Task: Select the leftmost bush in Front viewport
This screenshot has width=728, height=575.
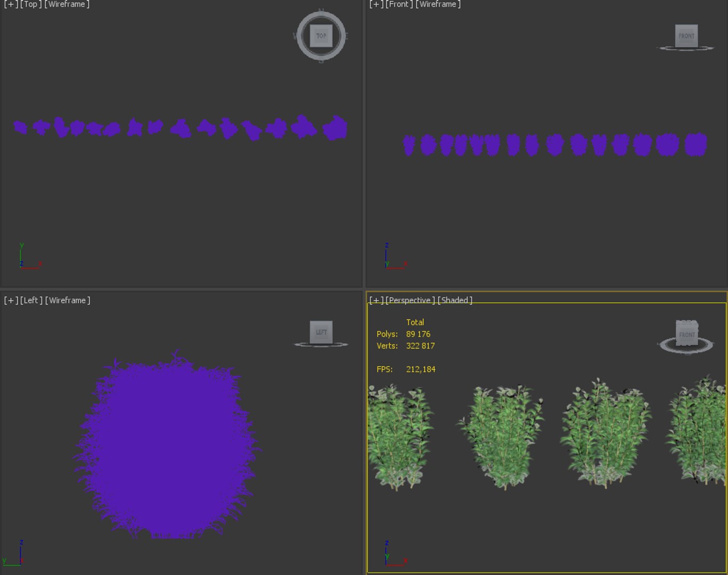Action: 409,145
